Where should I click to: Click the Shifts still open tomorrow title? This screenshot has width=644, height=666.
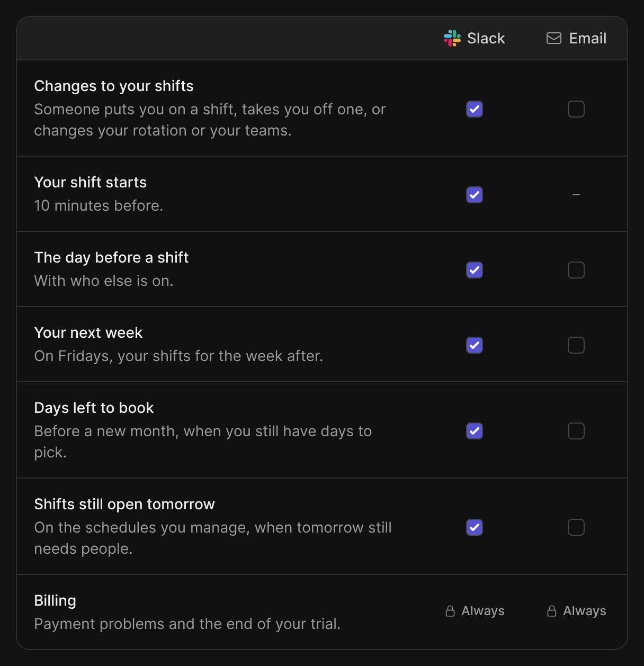tap(124, 504)
